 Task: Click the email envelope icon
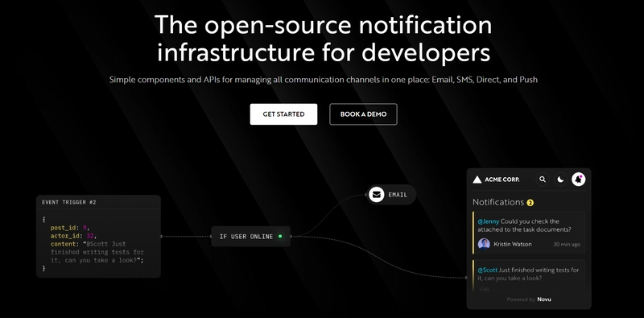(376, 194)
